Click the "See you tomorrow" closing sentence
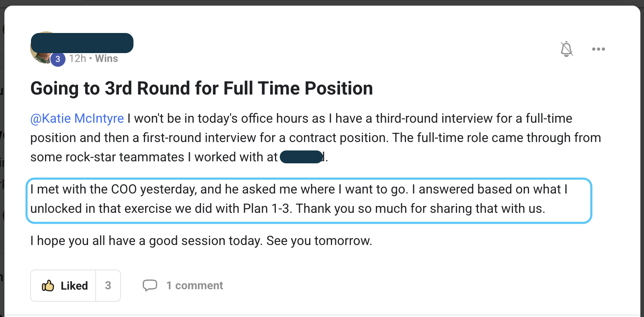 coord(319,241)
